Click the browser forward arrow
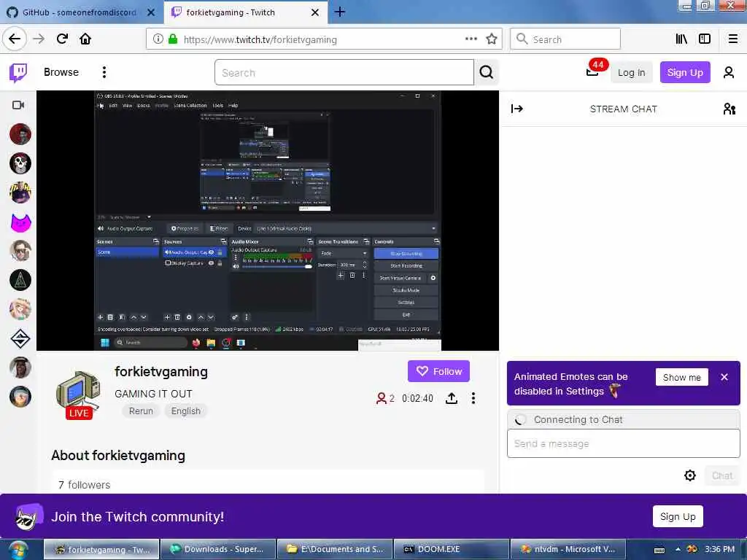The height and width of the screenshot is (560, 747). (39, 39)
